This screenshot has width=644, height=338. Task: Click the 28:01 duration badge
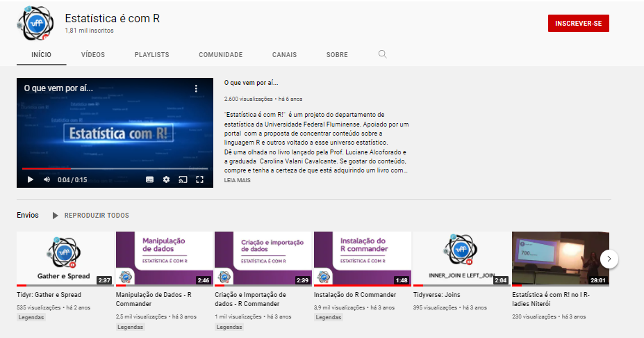[x=598, y=280]
